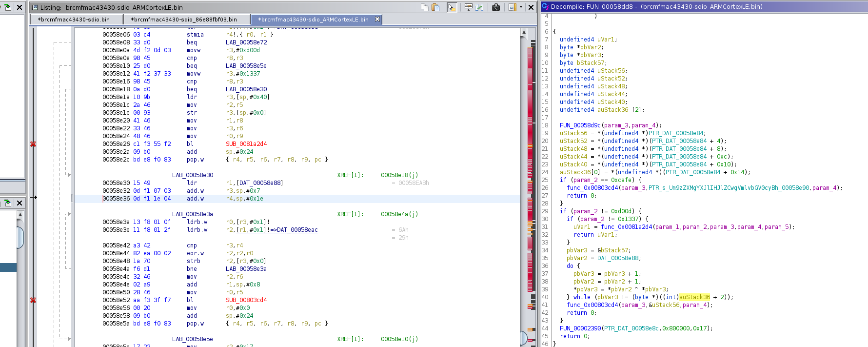Image resolution: width=868 pixels, height=347 pixels.
Task: Click the lower-left panel navigation arrow icon
Action: click(x=7, y=203)
